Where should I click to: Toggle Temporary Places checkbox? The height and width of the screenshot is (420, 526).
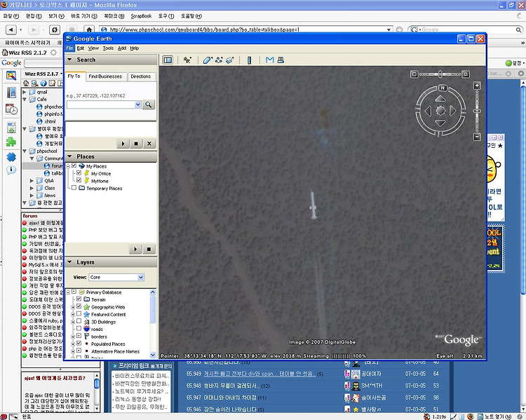(74, 188)
